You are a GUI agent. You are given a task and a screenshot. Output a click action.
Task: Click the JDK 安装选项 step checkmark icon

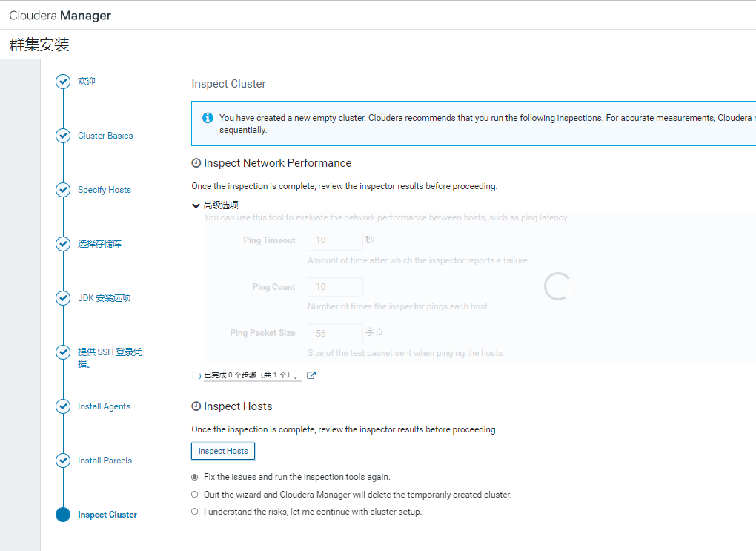click(63, 297)
